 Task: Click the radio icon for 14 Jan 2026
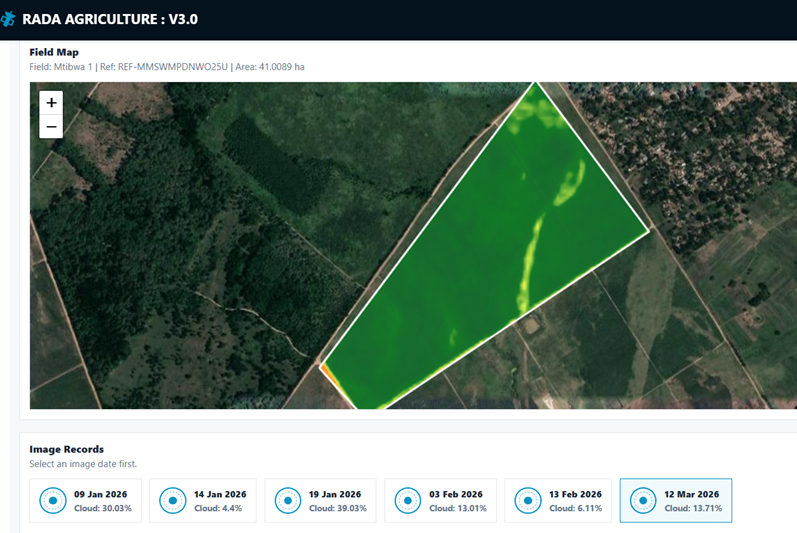click(173, 500)
